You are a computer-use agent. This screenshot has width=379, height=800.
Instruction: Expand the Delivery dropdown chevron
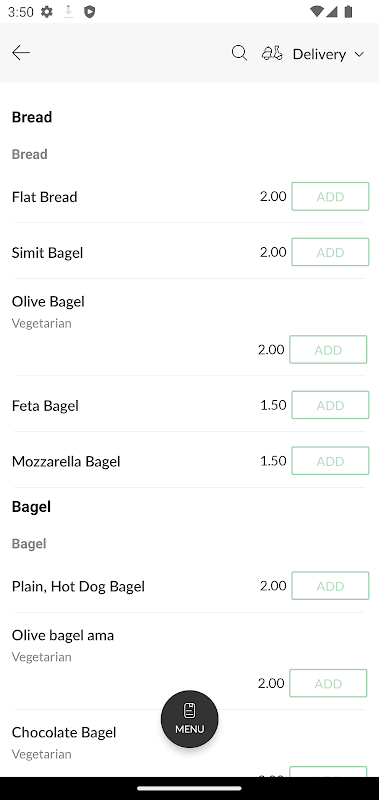(x=359, y=54)
